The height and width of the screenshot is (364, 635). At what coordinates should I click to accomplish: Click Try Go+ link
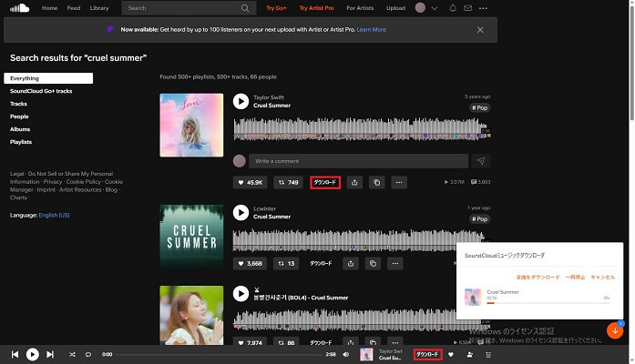276,7
